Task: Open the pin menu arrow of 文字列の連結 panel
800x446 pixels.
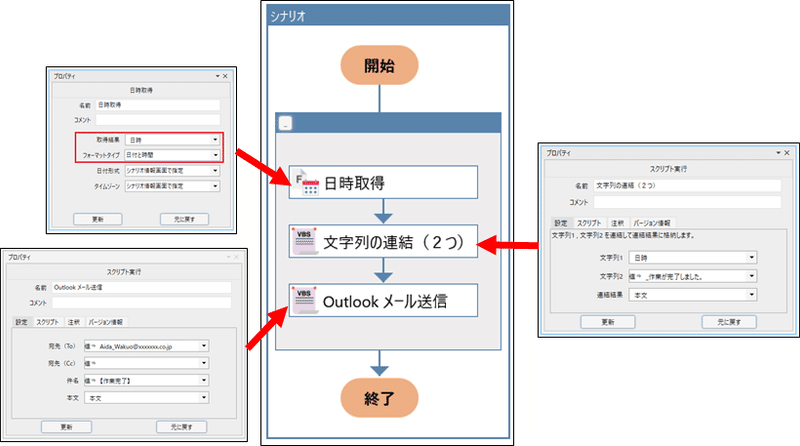Action: click(x=779, y=153)
